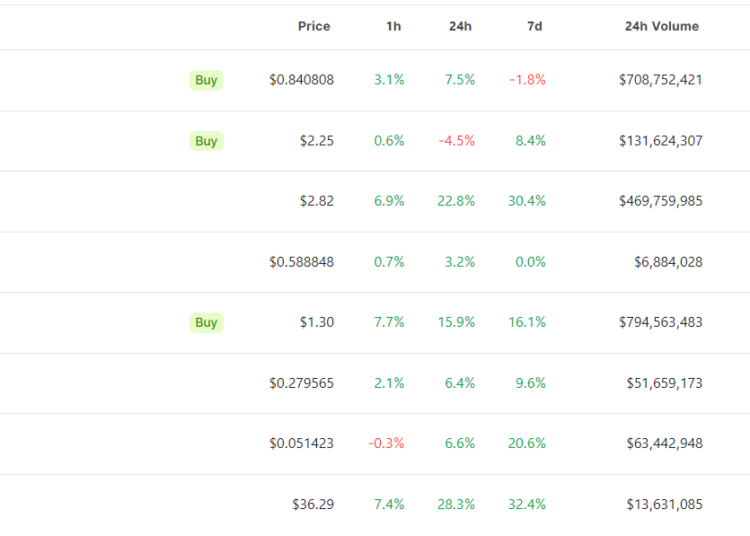This screenshot has height=536, width=750.
Task: Sort by the 1h column header
Action: [x=393, y=26]
